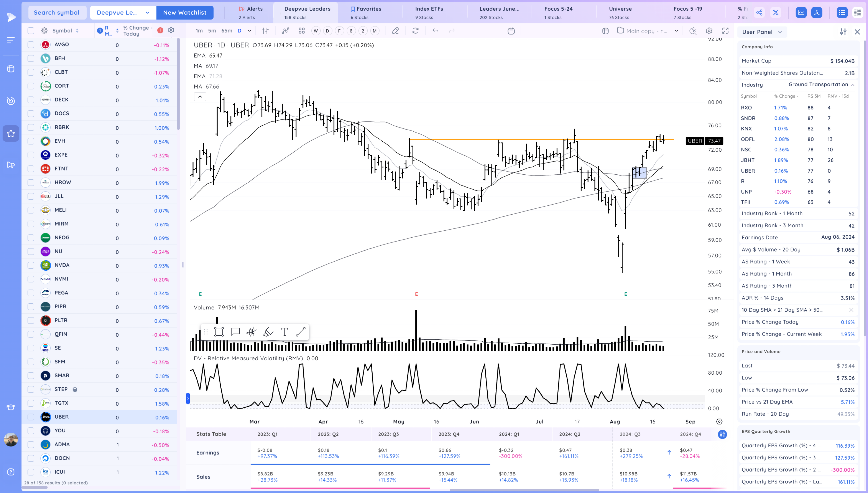Check the AVGO row checkbox
868x493 pixels.
pos(31,45)
